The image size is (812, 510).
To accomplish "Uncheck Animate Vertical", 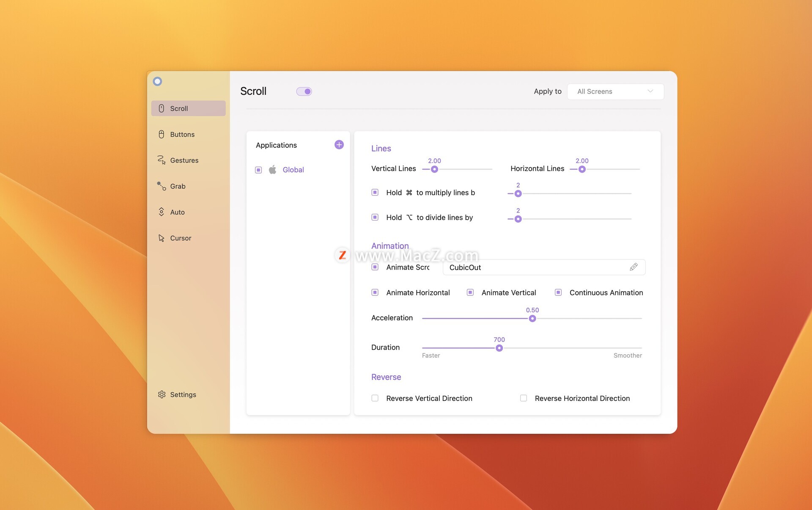I will 470,292.
